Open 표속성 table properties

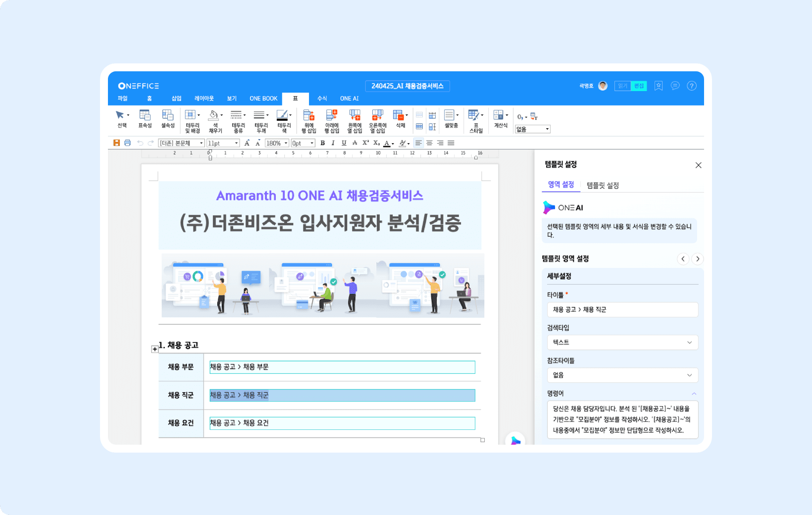pos(145,120)
